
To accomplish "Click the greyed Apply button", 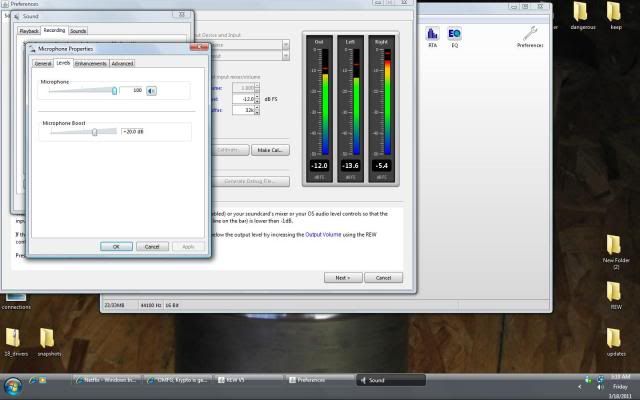I will (x=188, y=247).
